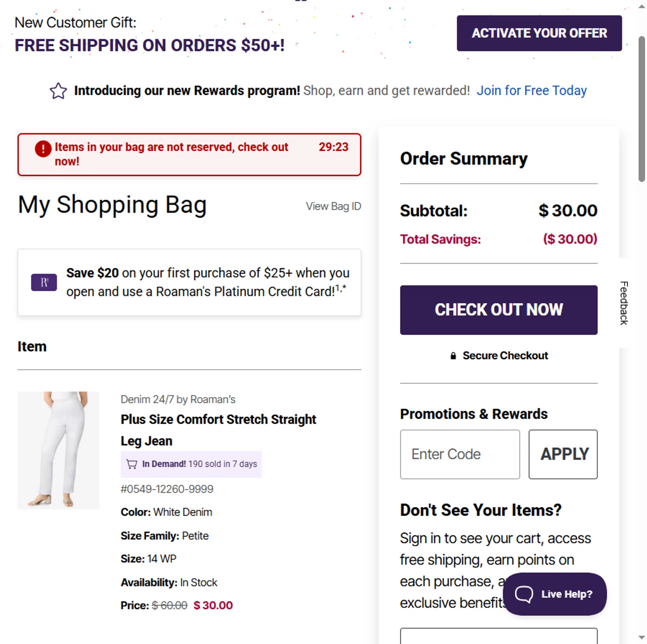
Task: Open the Live Help chat bubble
Action: (554, 594)
